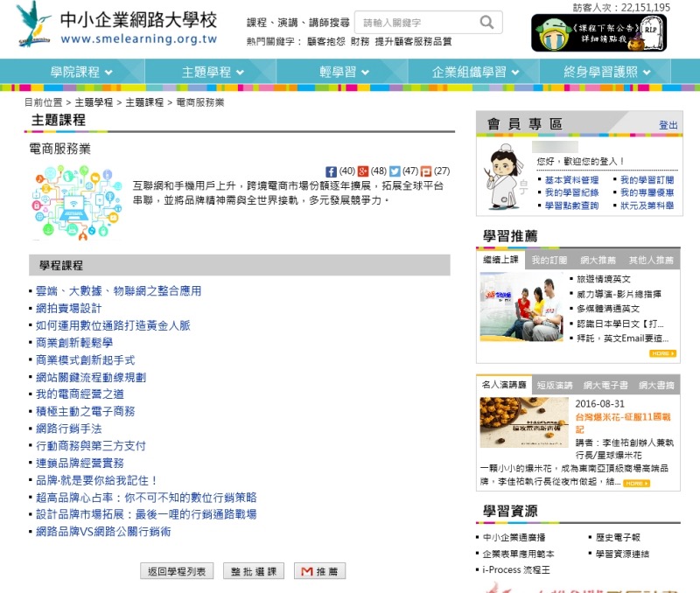Open course 網路品牌VS網路公關行銷術

click(x=103, y=532)
